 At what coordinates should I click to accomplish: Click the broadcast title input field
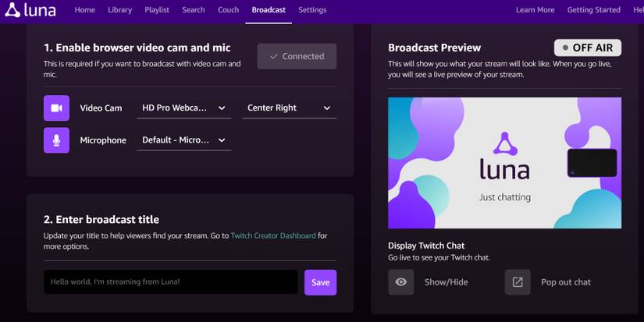[170, 281]
